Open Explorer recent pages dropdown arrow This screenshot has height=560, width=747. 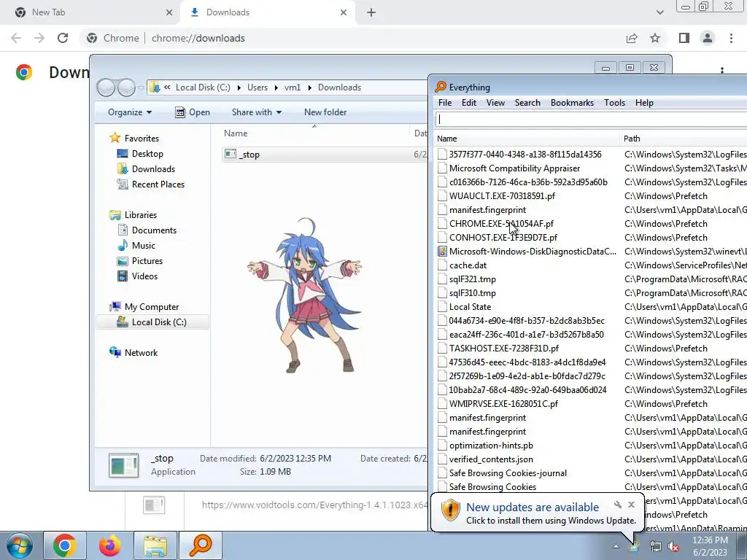tap(141, 88)
